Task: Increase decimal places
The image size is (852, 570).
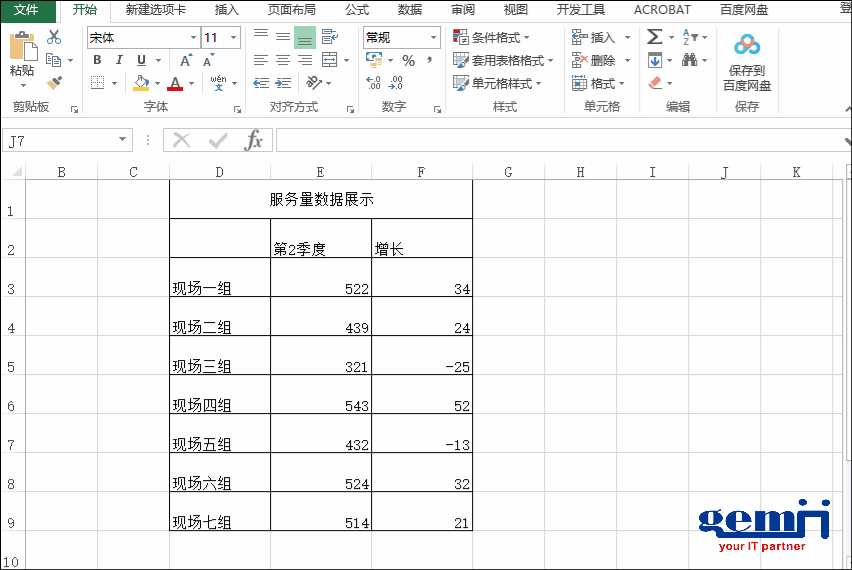Action: pyautogui.click(x=373, y=83)
